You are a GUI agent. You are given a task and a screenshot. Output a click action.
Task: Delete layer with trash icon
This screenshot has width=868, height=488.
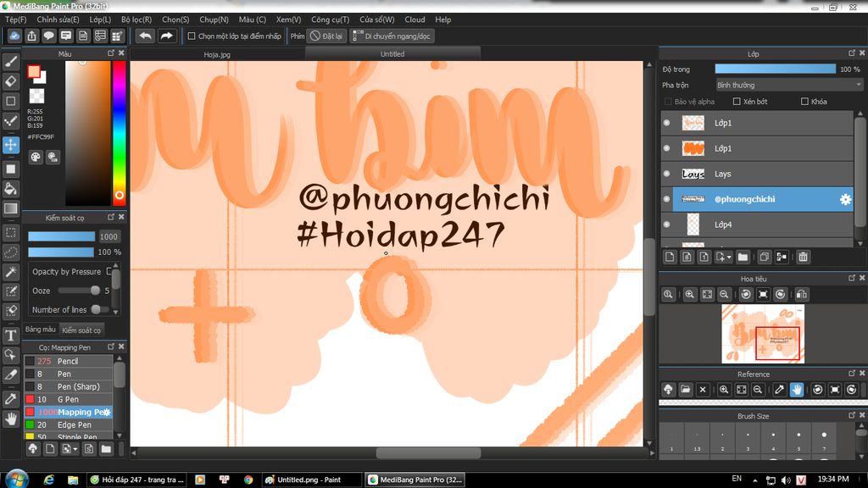coord(804,257)
